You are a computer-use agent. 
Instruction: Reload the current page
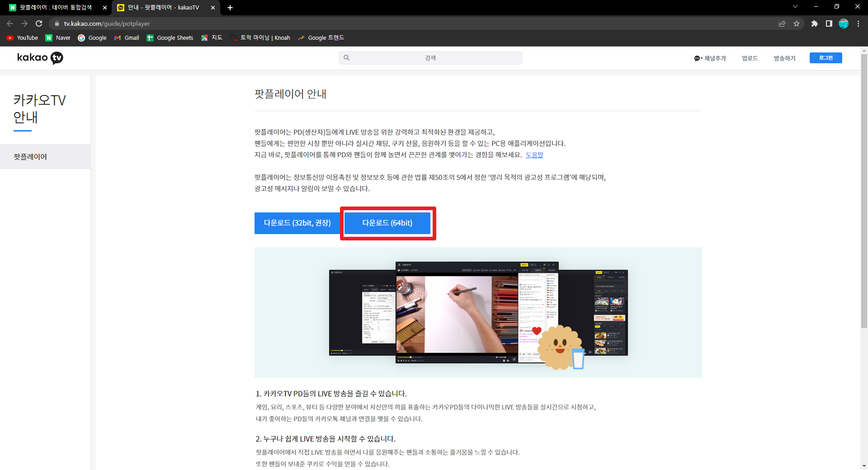[x=39, y=23]
